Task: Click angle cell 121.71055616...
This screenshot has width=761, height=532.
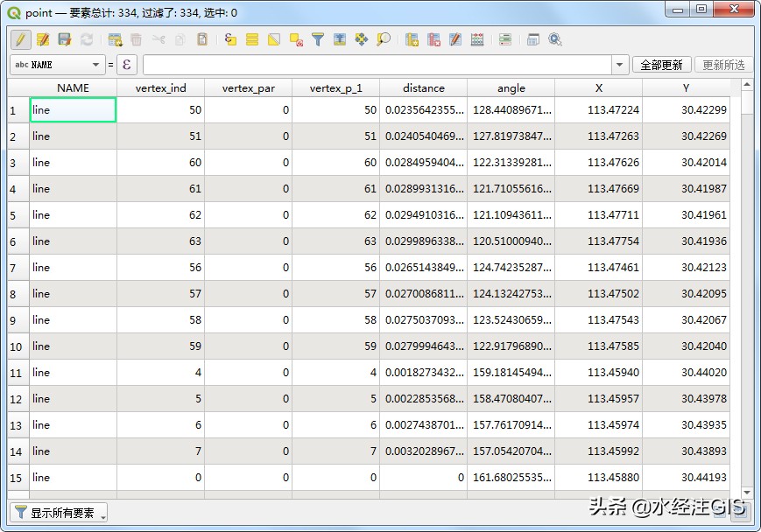Action: pos(511,189)
